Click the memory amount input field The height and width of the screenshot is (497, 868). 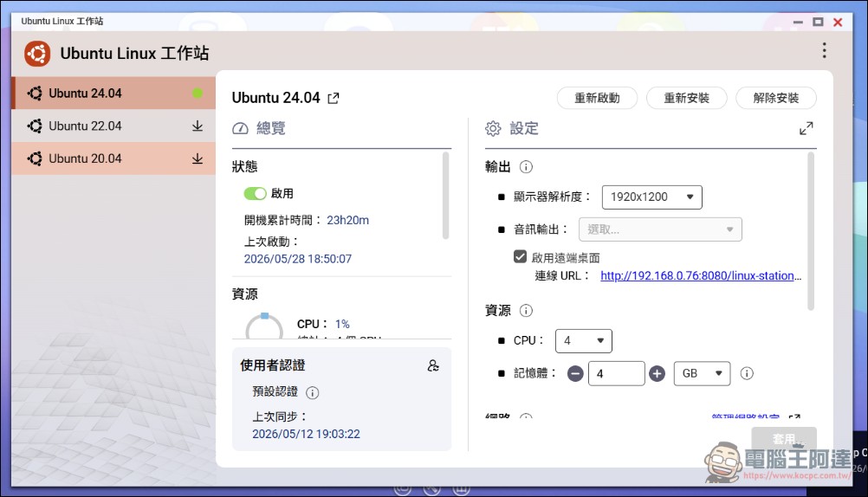tap(616, 373)
